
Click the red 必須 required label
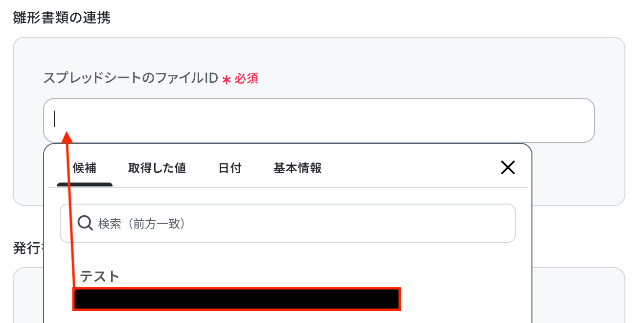[x=246, y=79]
